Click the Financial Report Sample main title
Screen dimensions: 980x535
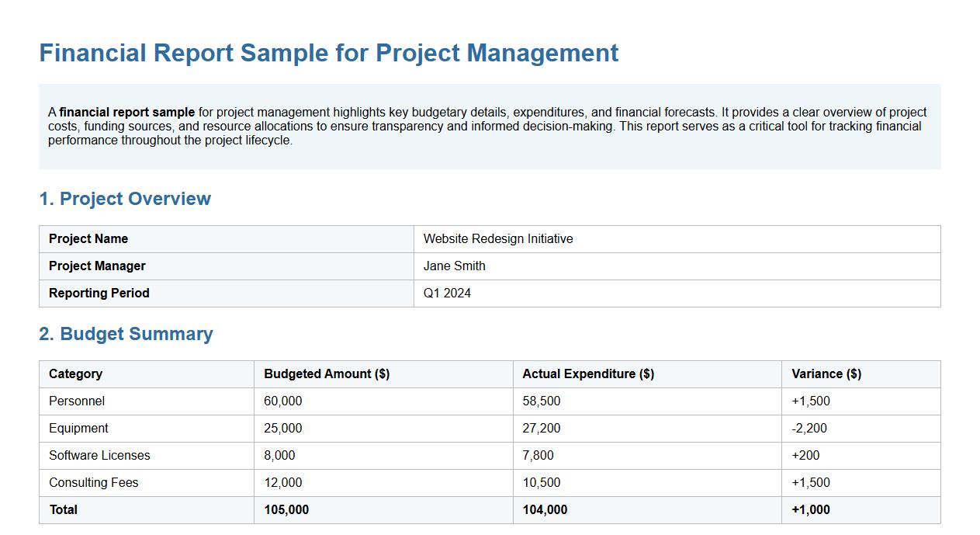(x=328, y=53)
